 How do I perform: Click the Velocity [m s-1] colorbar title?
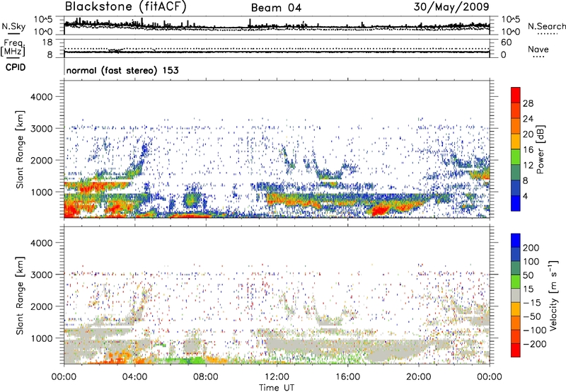tap(553, 295)
